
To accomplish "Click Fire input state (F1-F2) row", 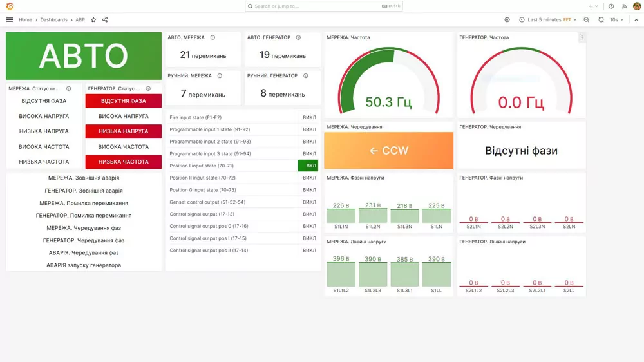I will (x=243, y=117).
